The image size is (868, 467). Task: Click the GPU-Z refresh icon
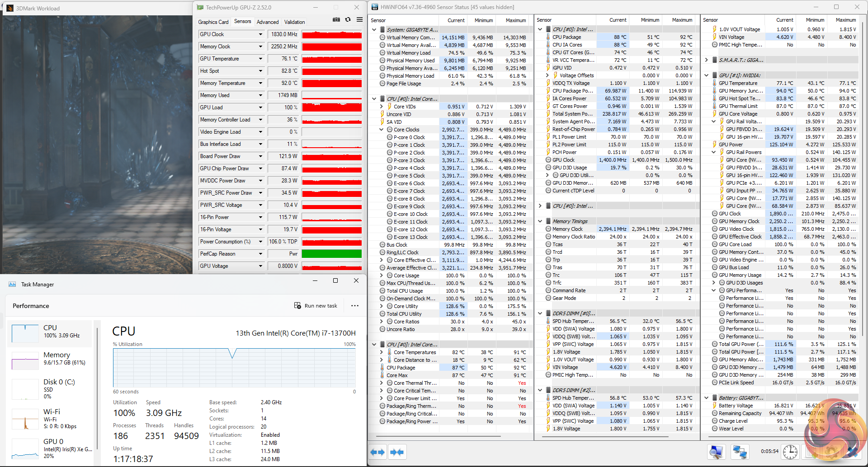coord(348,20)
